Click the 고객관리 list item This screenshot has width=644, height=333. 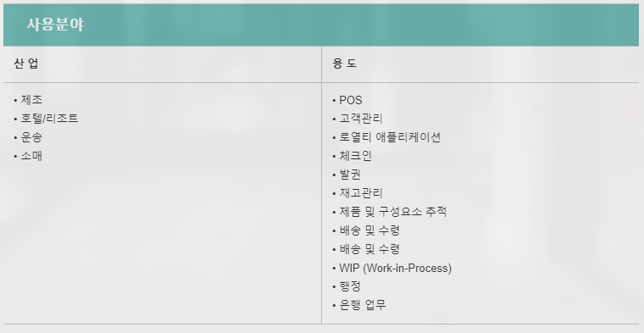click(361, 119)
